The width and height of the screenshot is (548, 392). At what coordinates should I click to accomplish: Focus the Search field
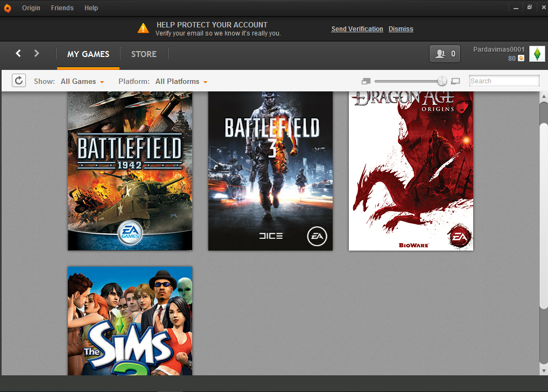pyautogui.click(x=504, y=81)
